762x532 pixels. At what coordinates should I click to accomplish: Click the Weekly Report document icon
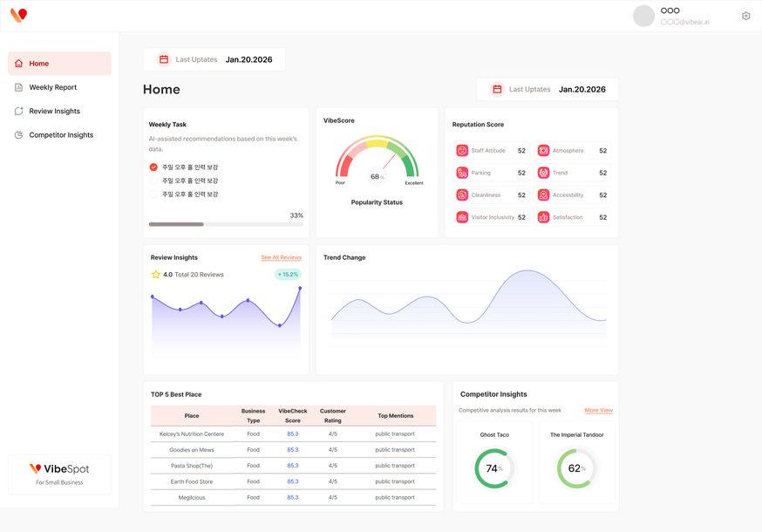point(19,87)
